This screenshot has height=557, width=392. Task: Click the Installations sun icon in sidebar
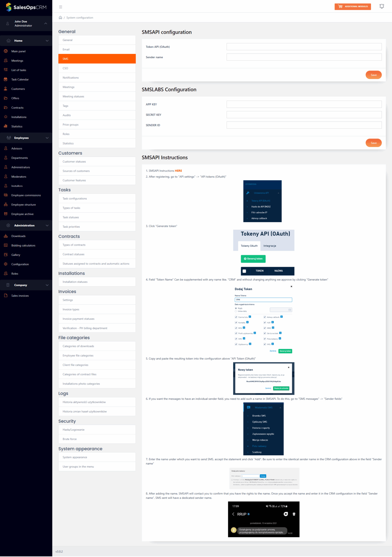tap(6, 117)
